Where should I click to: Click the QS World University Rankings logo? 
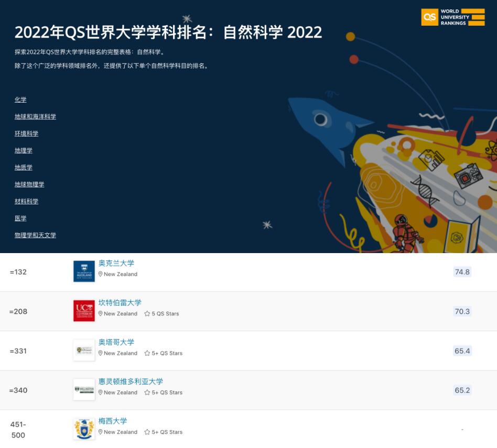(452, 17)
